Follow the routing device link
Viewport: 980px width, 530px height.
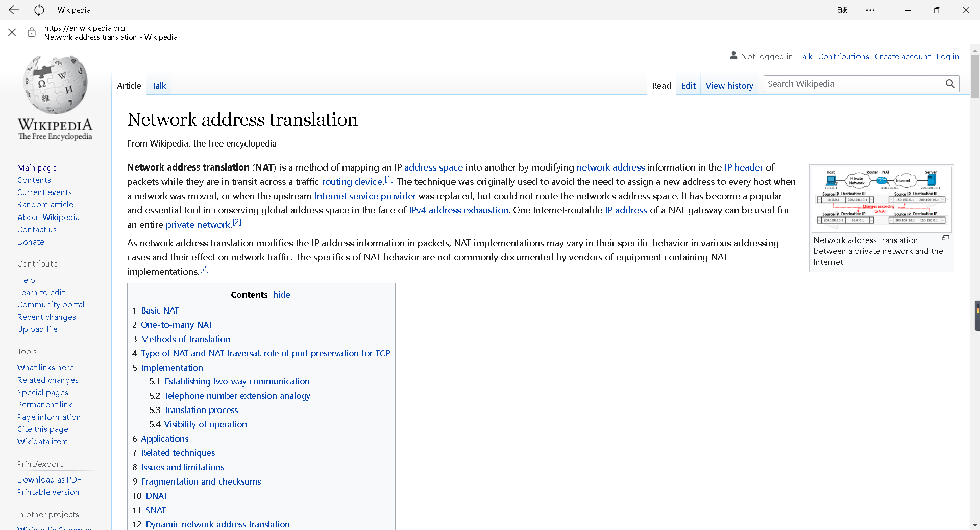(x=352, y=182)
